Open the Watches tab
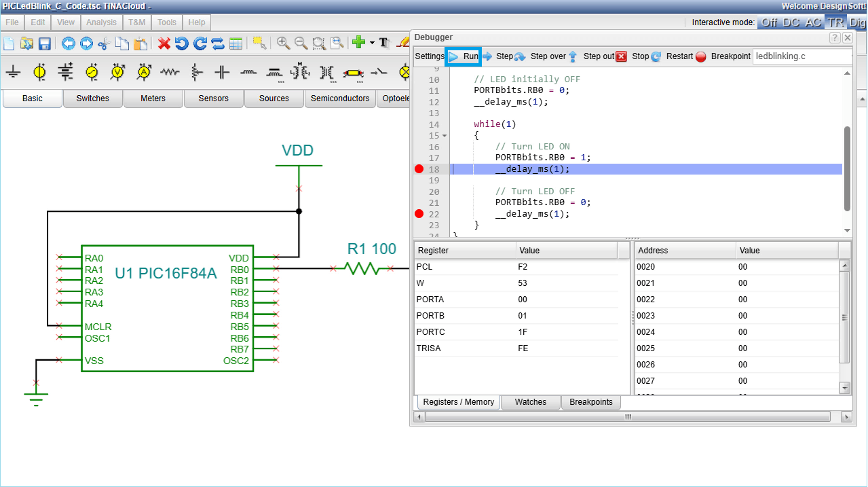Viewport: 868px width, 487px height. pos(531,402)
